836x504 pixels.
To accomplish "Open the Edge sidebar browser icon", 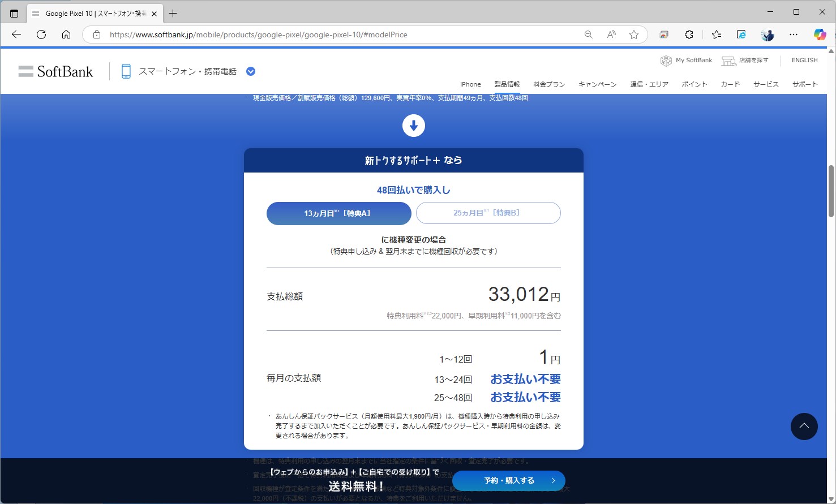I will pos(741,35).
